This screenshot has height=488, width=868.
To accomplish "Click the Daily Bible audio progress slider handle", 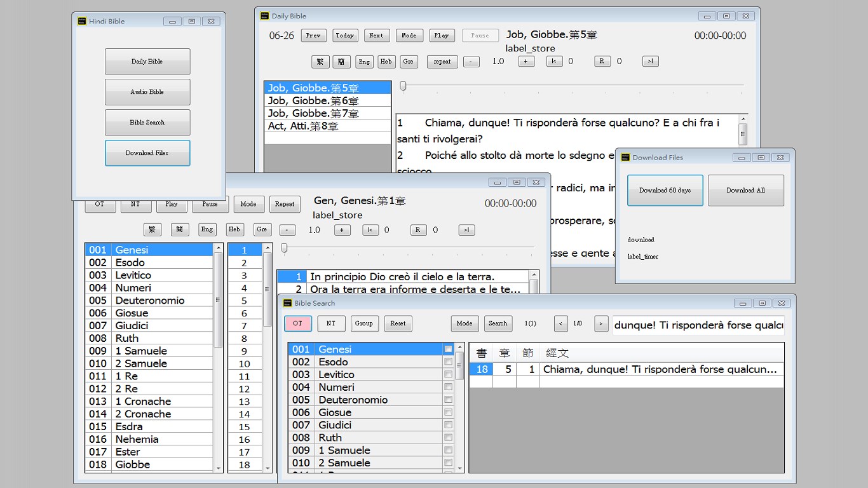I will pos(403,86).
